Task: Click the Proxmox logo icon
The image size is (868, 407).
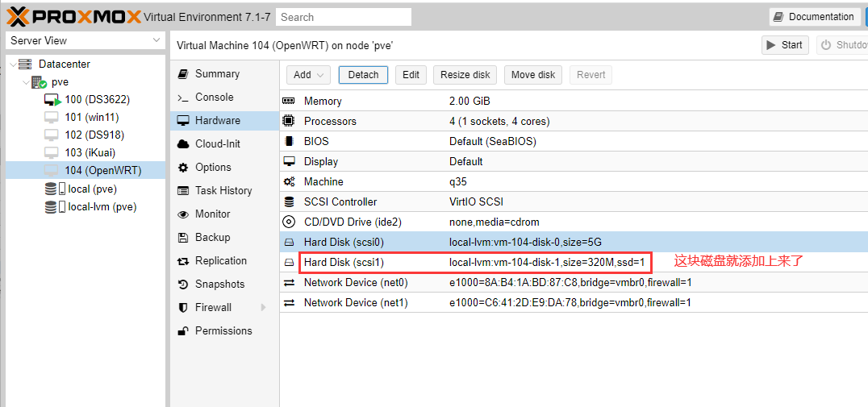Action: point(18,16)
